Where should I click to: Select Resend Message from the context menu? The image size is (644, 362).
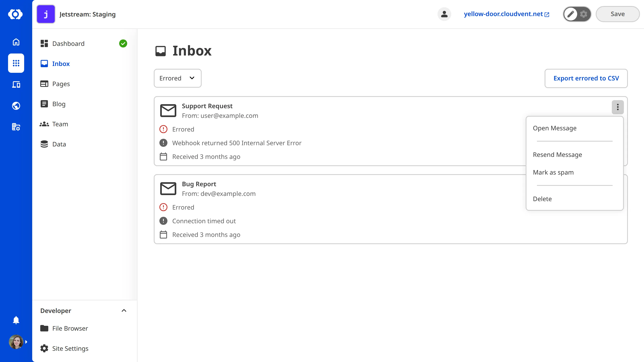[x=557, y=154]
